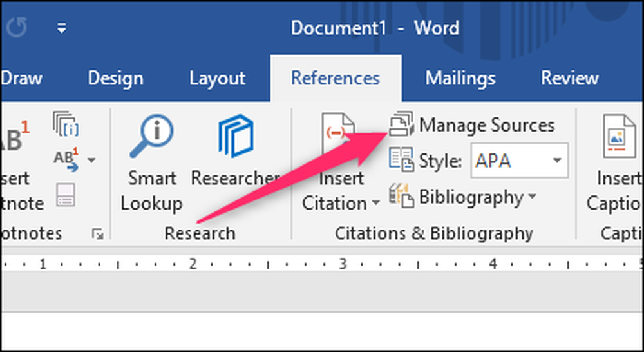Expand the Insert Citation dropdown arrow
The height and width of the screenshot is (352, 644).
pos(375,203)
